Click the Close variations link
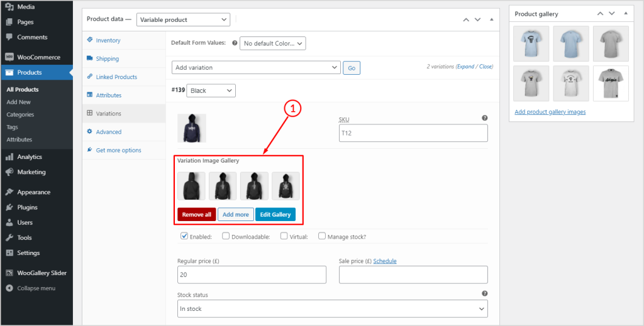This screenshot has height=326, width=644. point(485,67)
